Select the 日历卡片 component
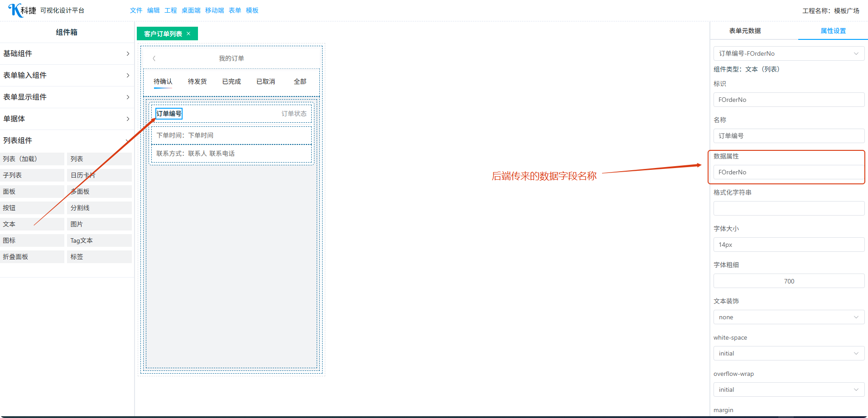This screenshot has height=418, width=868. coord(99,175)
